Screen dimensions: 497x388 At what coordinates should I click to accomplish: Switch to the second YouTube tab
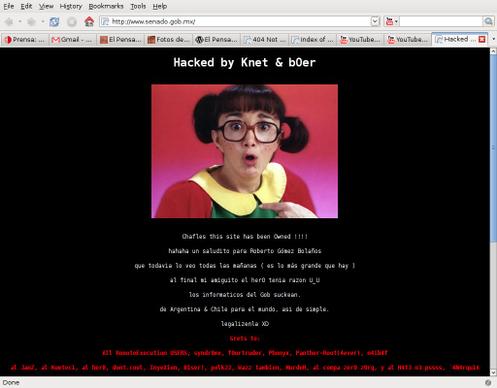coord(408,40)
